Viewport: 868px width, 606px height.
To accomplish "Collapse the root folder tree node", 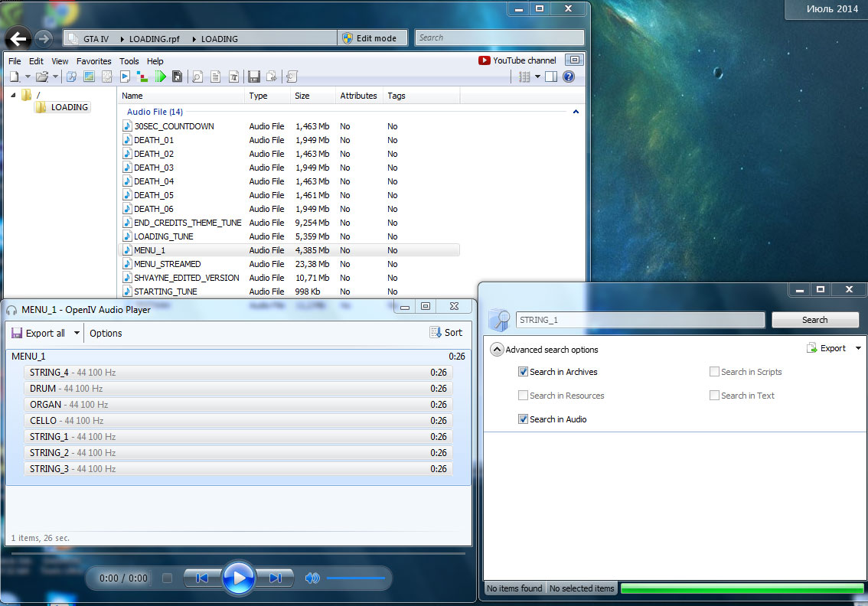I will pyautogui.click(x=14, y=95).
